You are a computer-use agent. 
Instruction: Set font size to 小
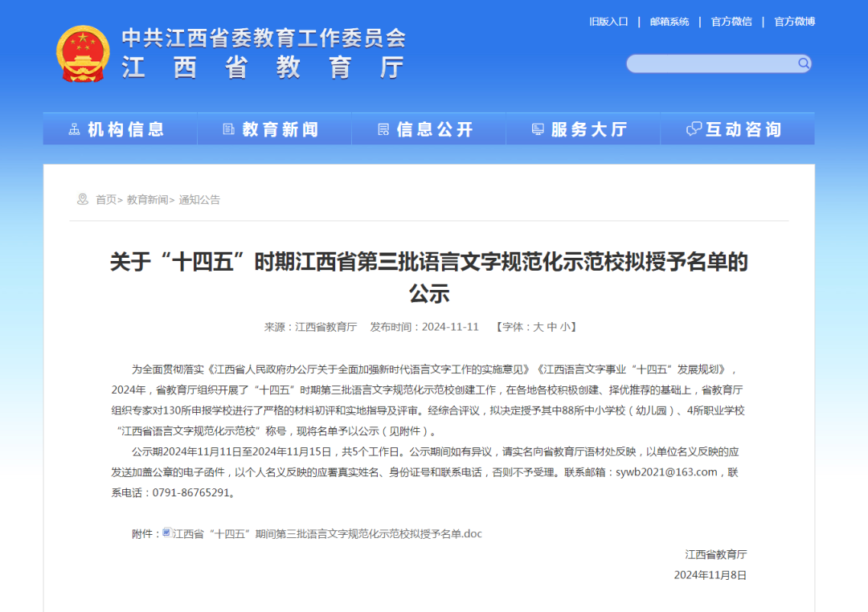tap(565, 327)
